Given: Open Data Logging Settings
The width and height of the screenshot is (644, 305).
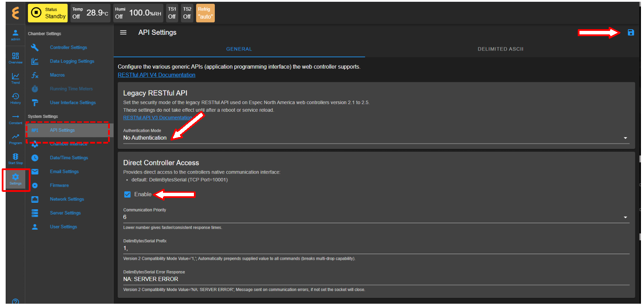Looking at the screenshot, I should [72, 61].
